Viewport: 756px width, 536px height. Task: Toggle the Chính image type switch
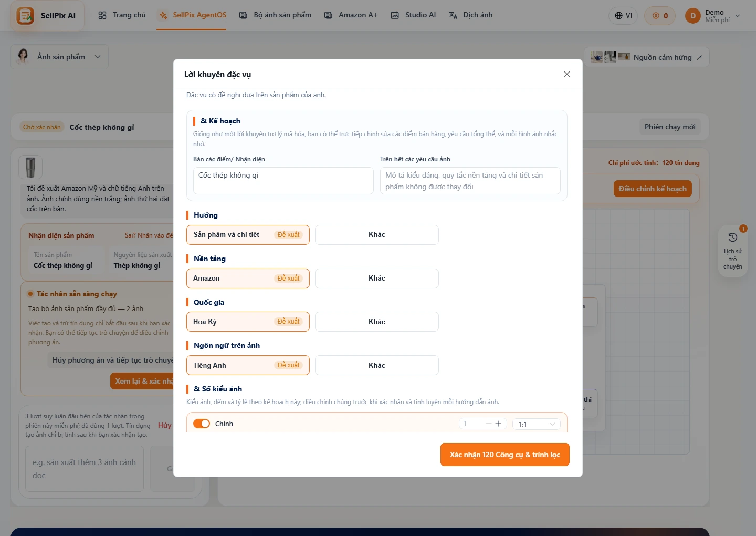point(202,424)
